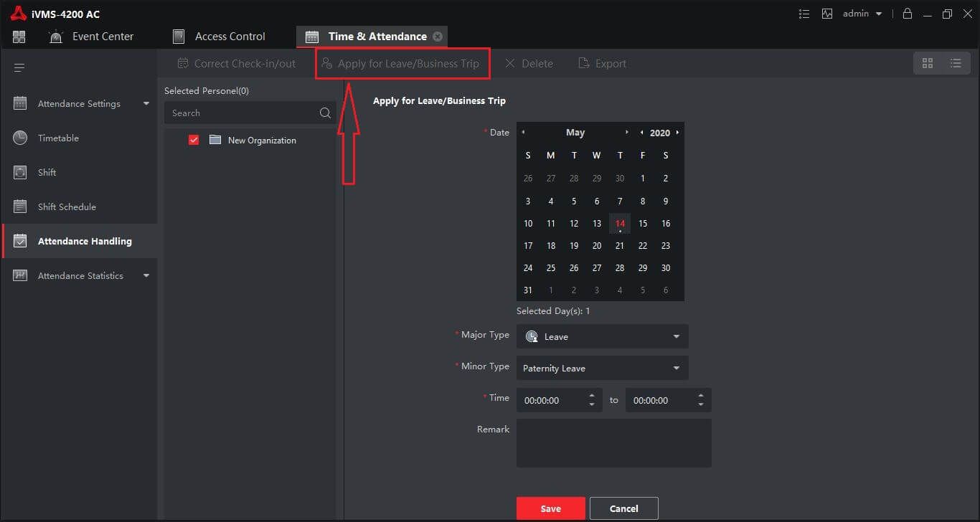Select May 9 in the calendar
Image resolution: width=980 pixels, height=522 pixels.
coord(666,201)
